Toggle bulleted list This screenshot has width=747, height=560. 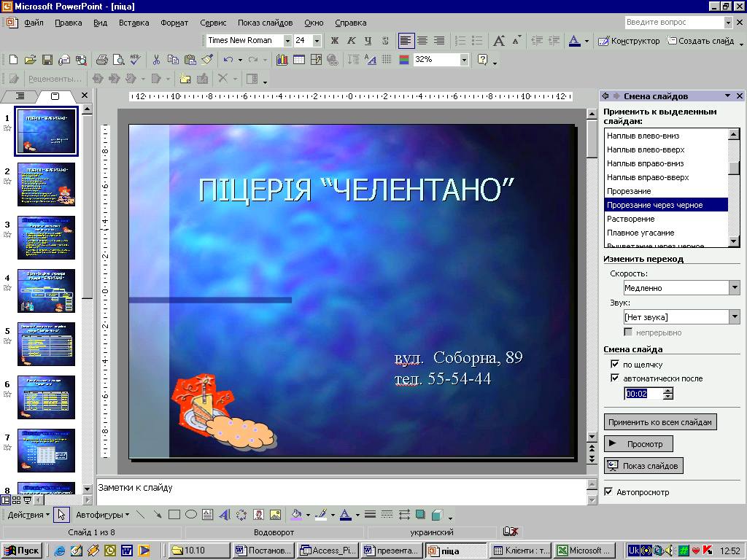476,41
